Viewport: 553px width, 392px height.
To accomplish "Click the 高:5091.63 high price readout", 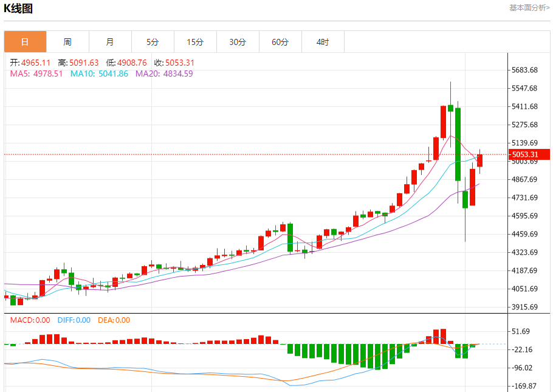I will (78, 63).
